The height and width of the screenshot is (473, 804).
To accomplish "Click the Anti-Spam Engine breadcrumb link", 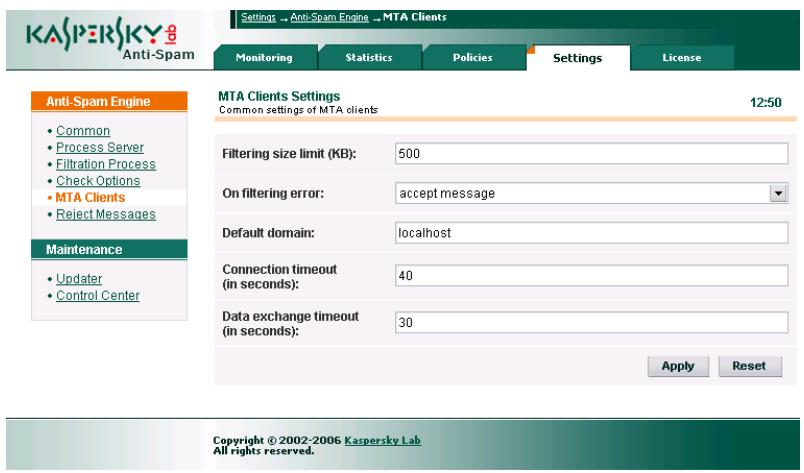I will tap(329, 17).
